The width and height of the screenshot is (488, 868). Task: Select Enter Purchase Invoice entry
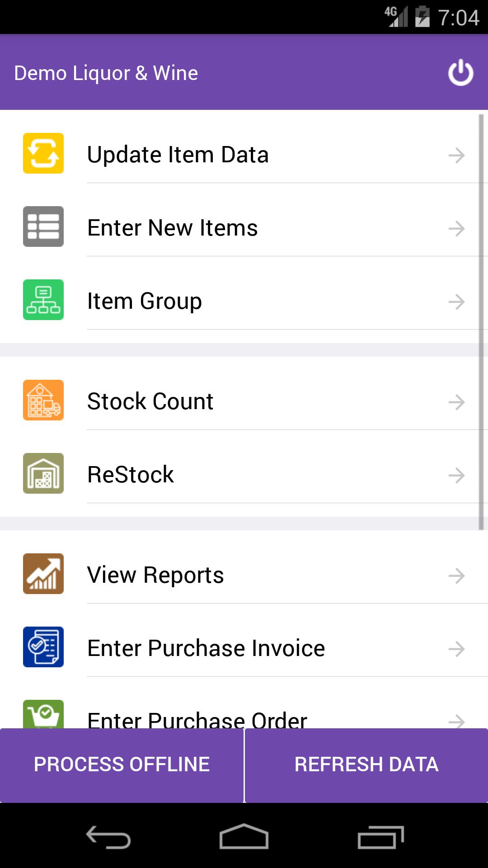[x=206, y=648]
